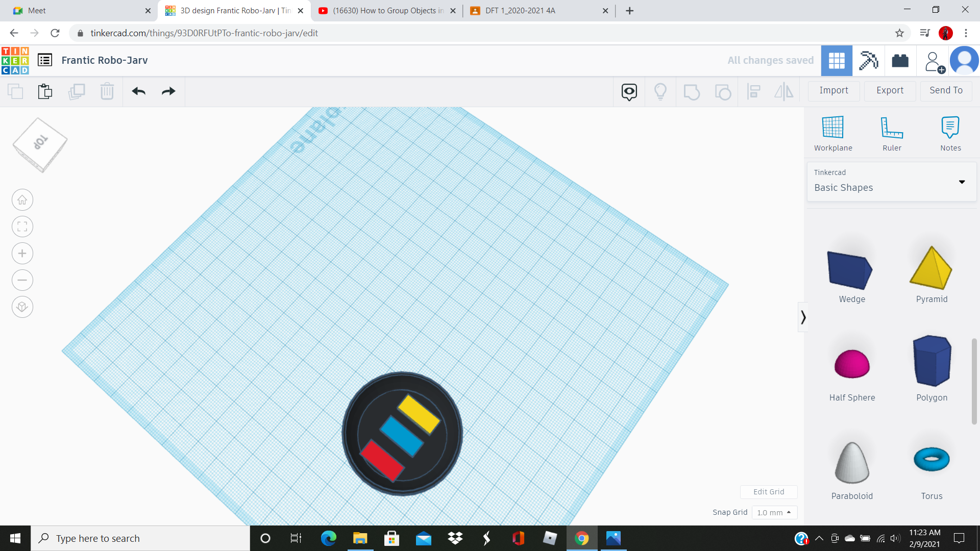Image resolution: width=980 pixels, height=551 pixels.
Task: Open the Align tool
Action: 754,92
